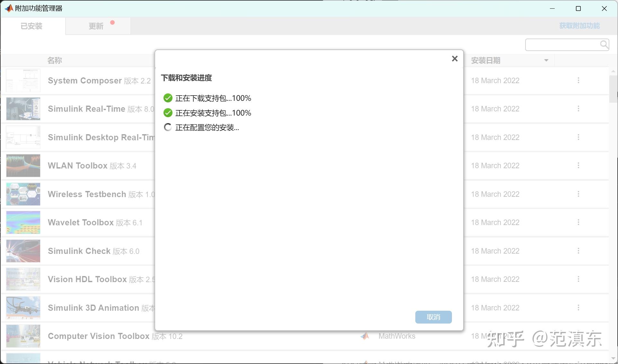Switch to the 已安装 tab
Screen dimensions: 618x364
tap(32, 26)
